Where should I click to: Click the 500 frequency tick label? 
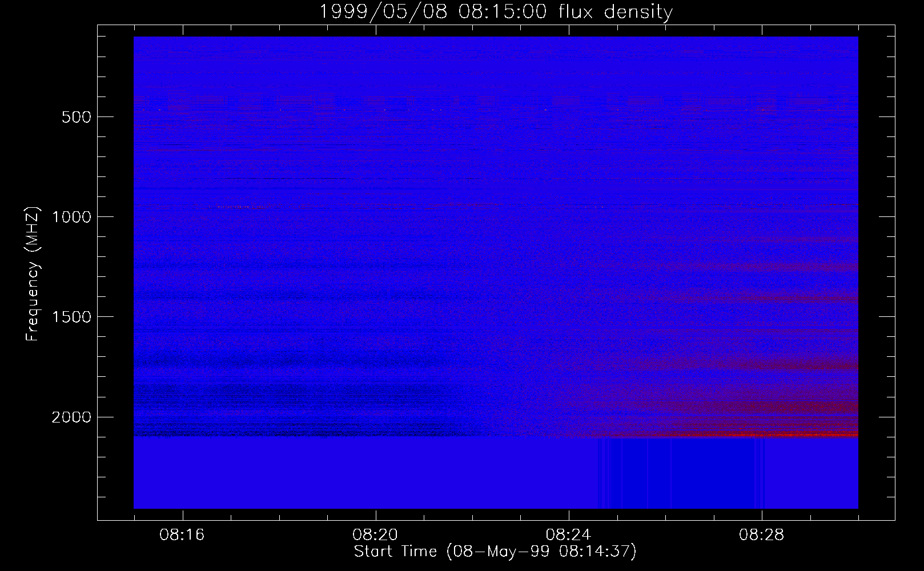point(76,117)
